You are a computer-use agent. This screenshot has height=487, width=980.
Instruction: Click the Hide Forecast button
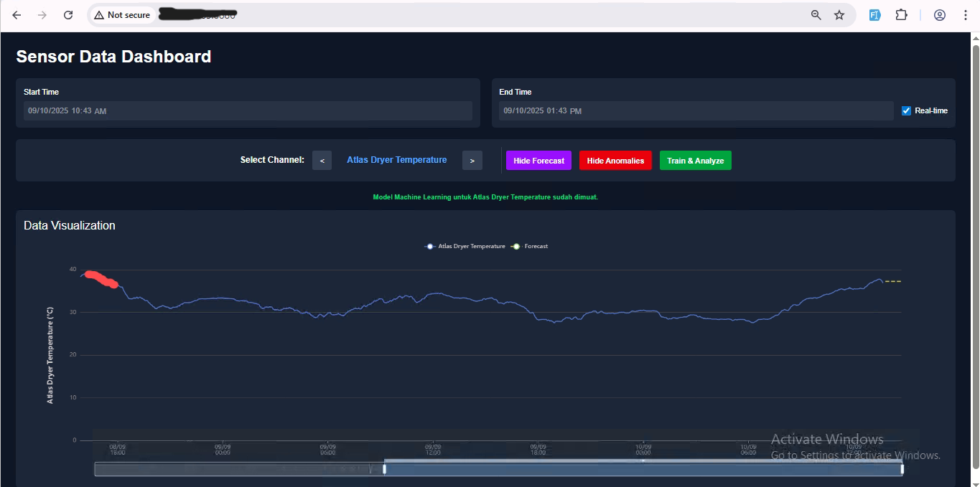[x=539, y=161]
